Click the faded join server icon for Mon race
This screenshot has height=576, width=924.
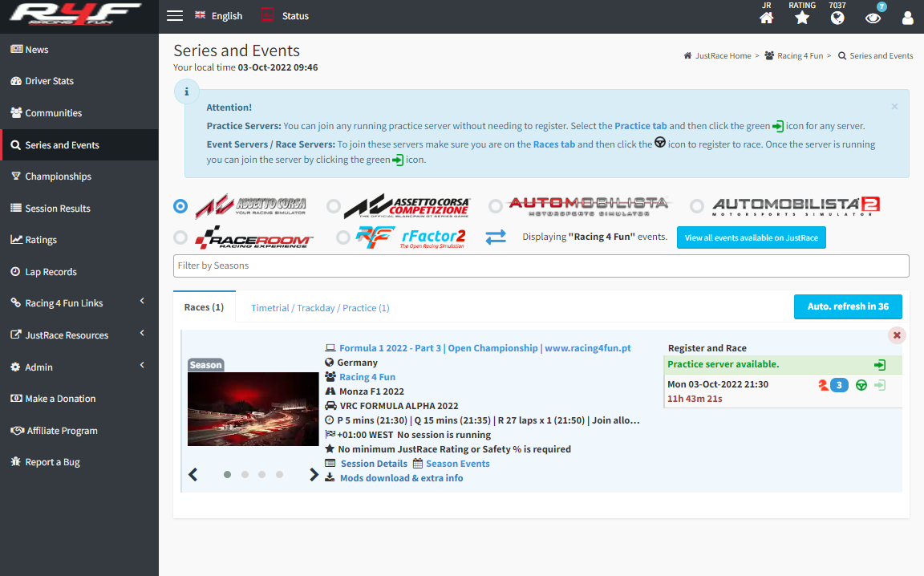point(880,386)
